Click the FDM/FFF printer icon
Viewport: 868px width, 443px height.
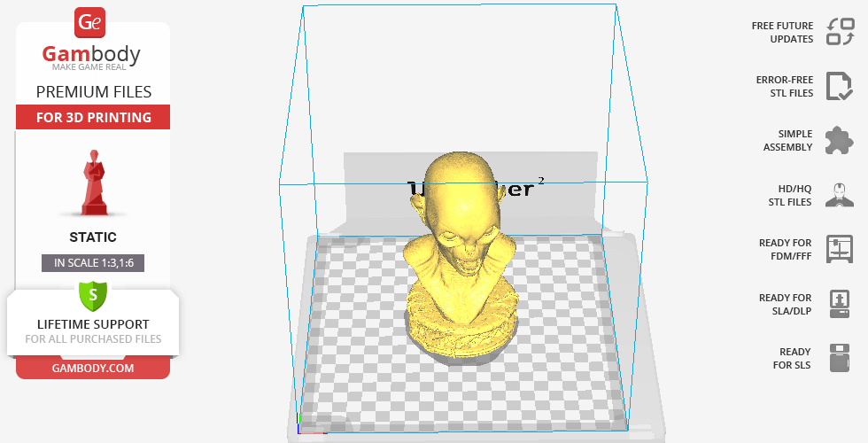[x=839, y=249]
